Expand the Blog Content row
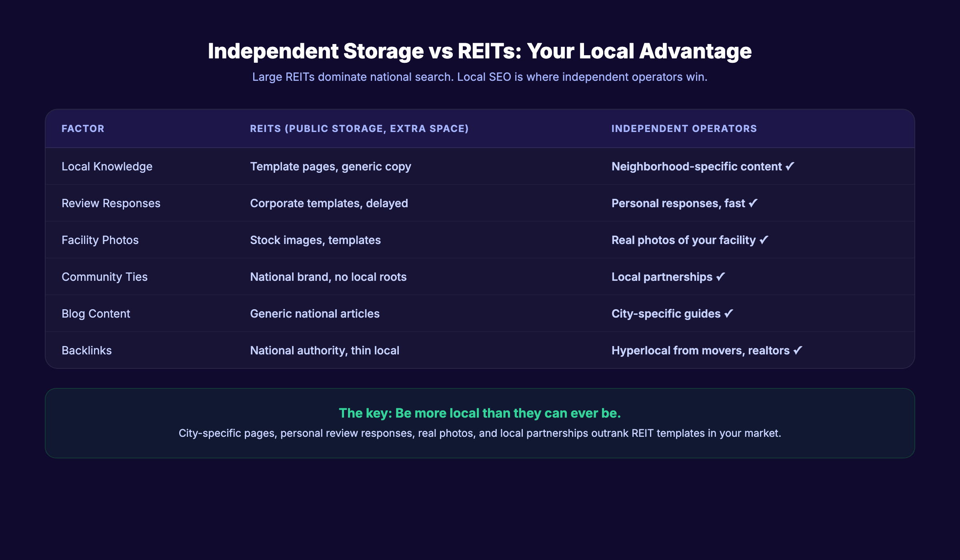Image resolution: width=960 pixels, height=560 pixels. [x=96, y=314]
